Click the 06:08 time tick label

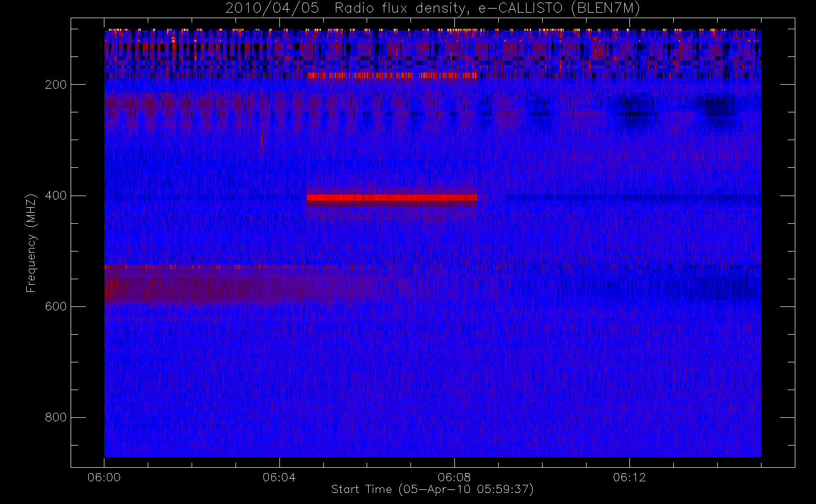(x=454, y=477)
